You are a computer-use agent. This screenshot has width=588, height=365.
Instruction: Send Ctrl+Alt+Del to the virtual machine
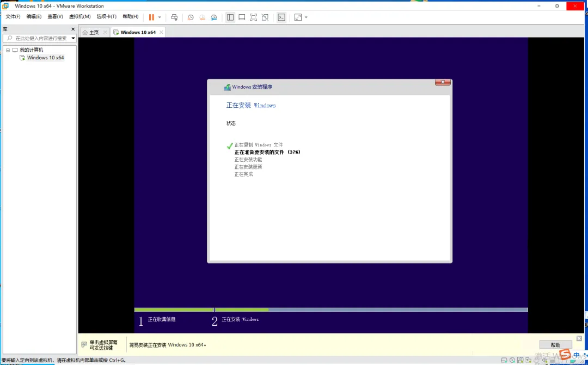[x=174, y=17]
